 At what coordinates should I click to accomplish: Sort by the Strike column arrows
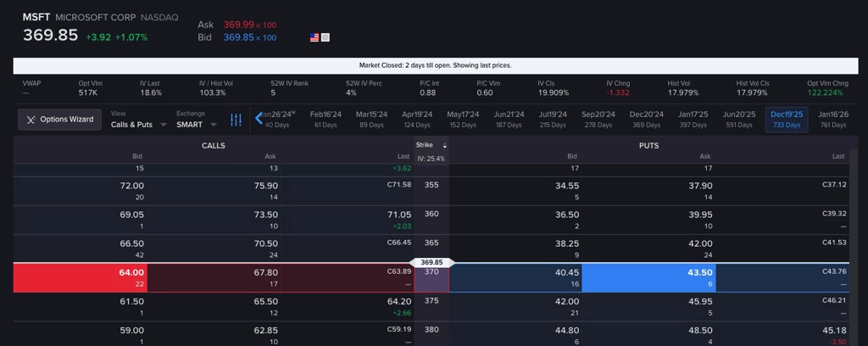tap(444, 146)
